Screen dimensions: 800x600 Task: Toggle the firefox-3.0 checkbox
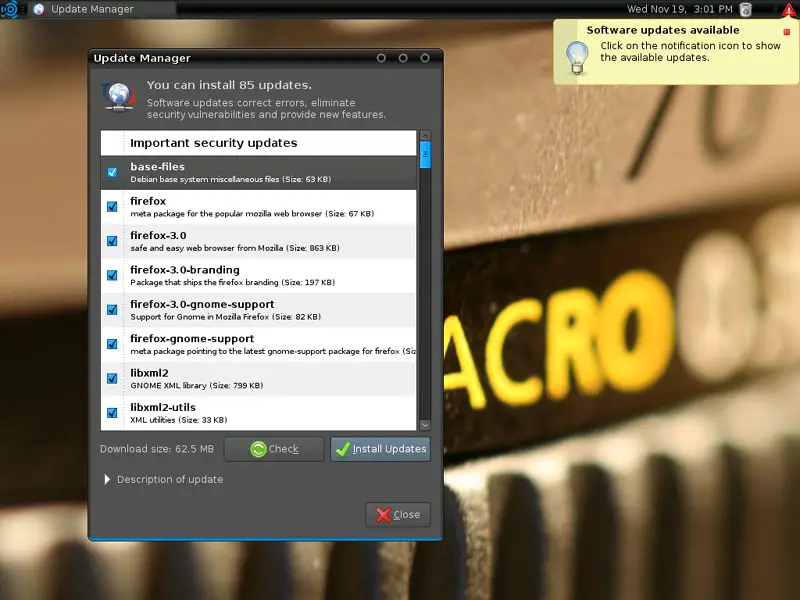[112, 241]
